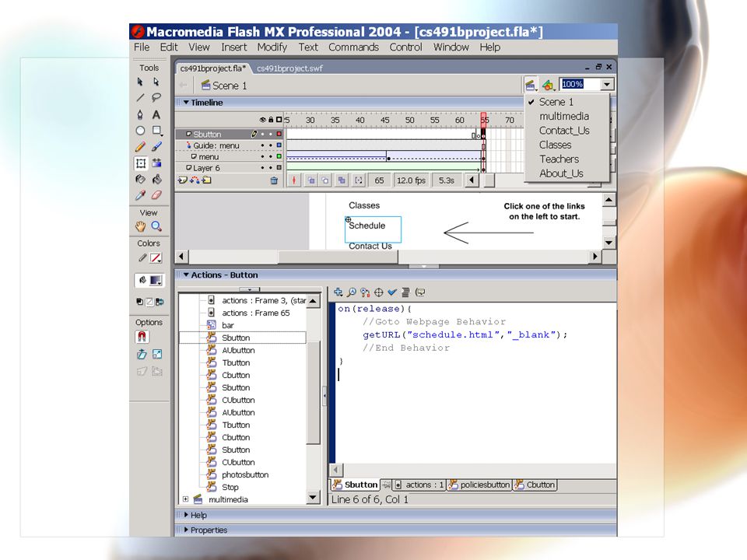Open the Modify menu

point(272,47)
